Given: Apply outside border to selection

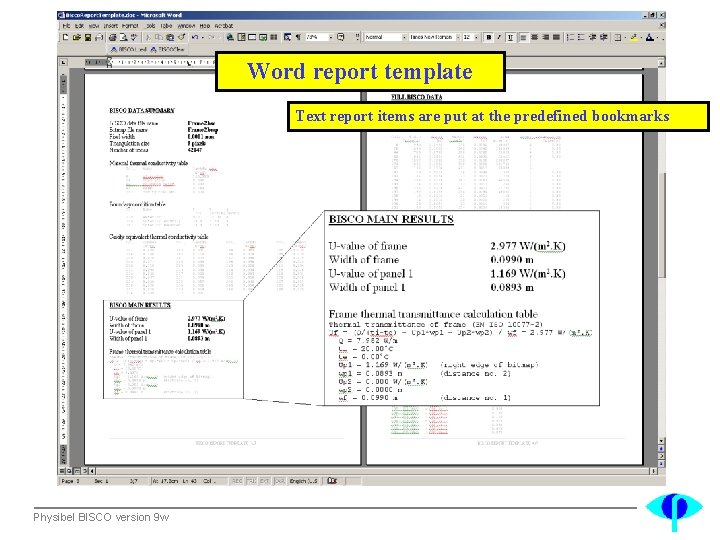Looking at the screenshot, I should point(618,37).
